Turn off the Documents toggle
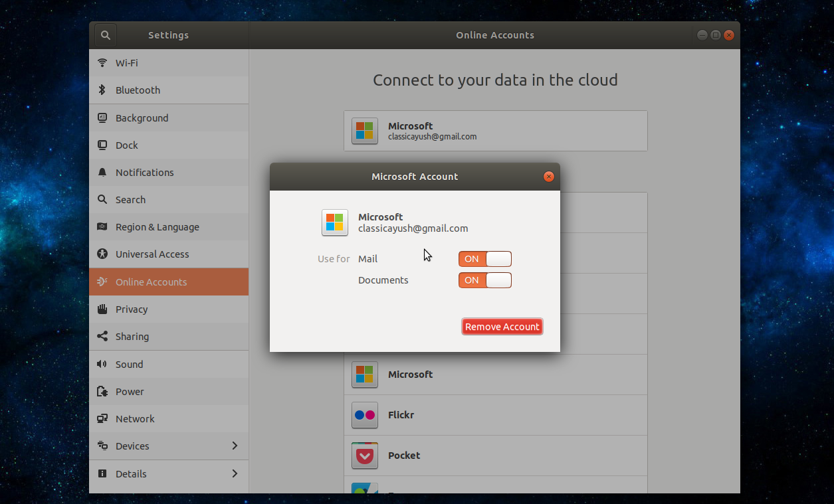The width and height of the screenshot is (834, 504). tap(485, 280)
